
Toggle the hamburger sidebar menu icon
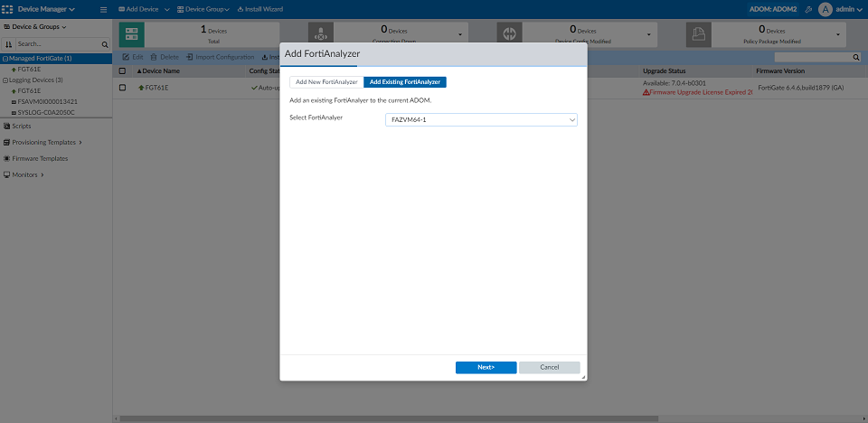pos(103,9)
